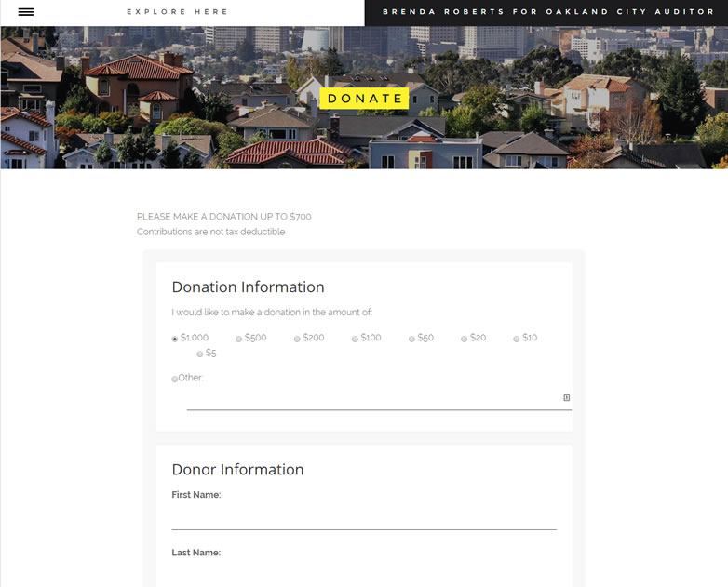Click the Donation Information heading
Screen dimensions: 728x587
click(248, 287)
